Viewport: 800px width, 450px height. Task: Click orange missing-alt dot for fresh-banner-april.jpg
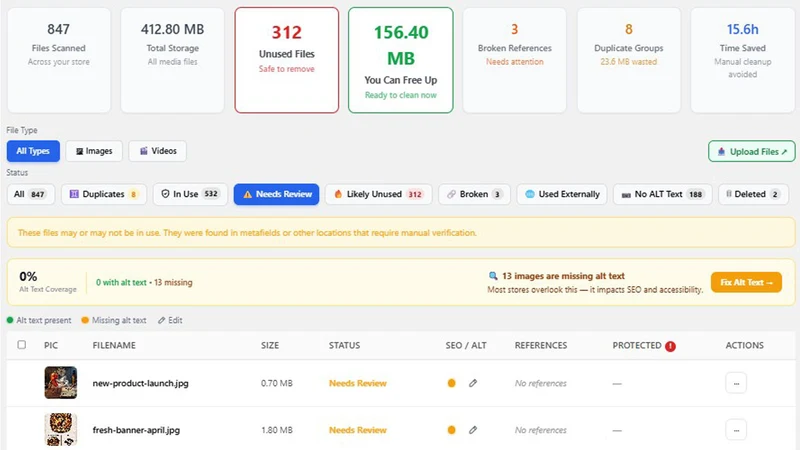click(452, 430)
